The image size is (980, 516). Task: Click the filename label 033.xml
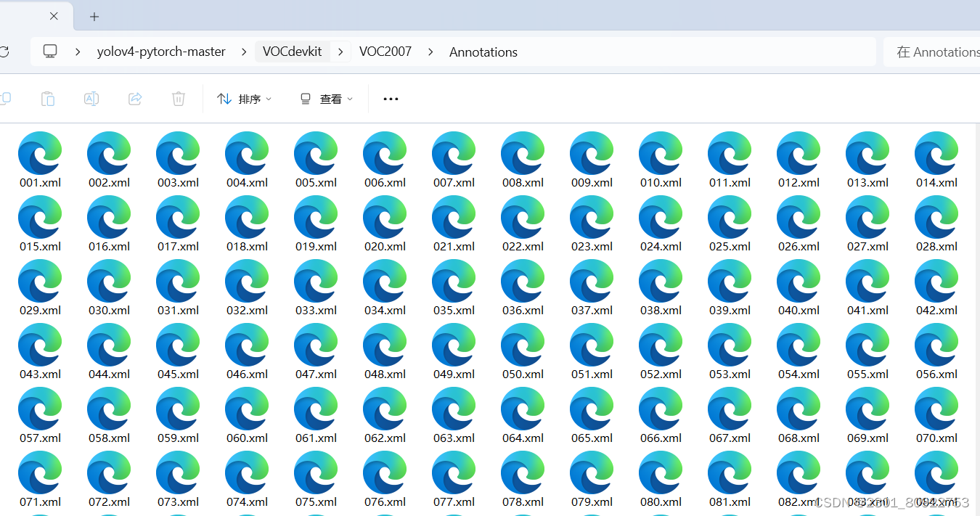(316, 311)
